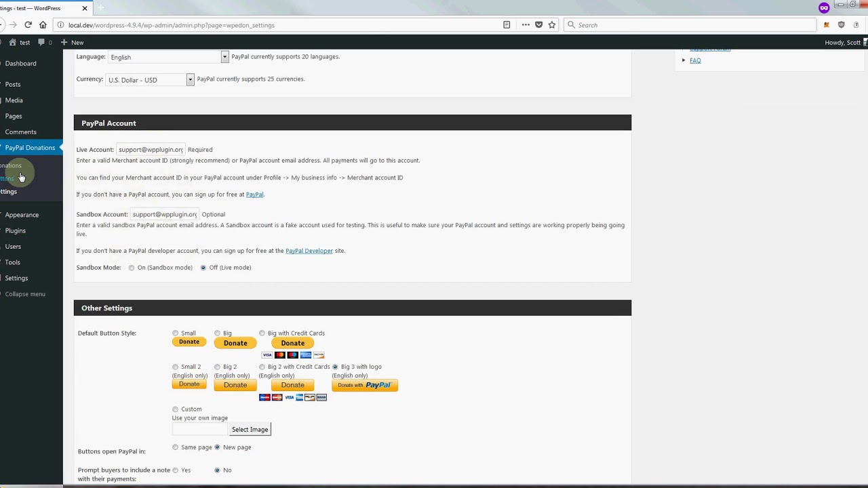Add new content via New in admin bar
Image resolution: width=868 pixels, height=488 pixels.
(73, 42)
